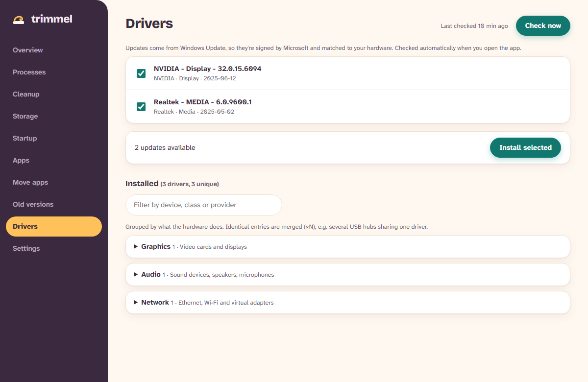
Task: Click the '2 updates available' text
Action: point(165,147)
